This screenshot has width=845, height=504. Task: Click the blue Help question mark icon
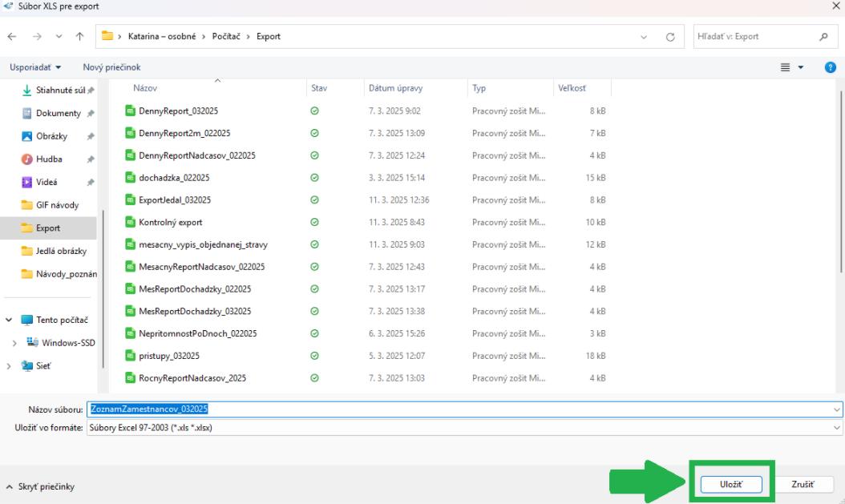pyautogui.click(x=830, y=67)
